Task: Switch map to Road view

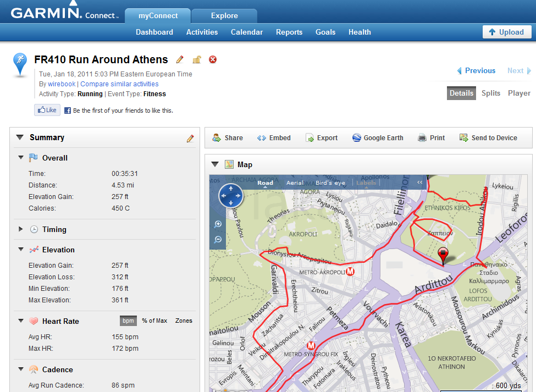Action: (x=266, y=183)
